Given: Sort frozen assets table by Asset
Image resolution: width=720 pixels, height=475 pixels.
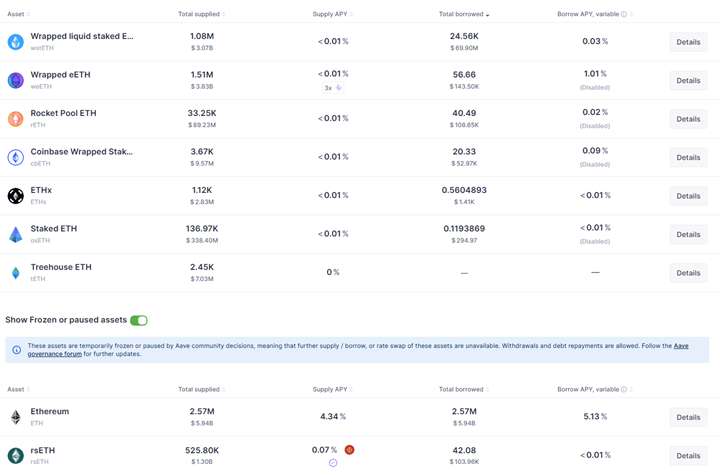Looking at the screenshot, I should pos(18,389).
